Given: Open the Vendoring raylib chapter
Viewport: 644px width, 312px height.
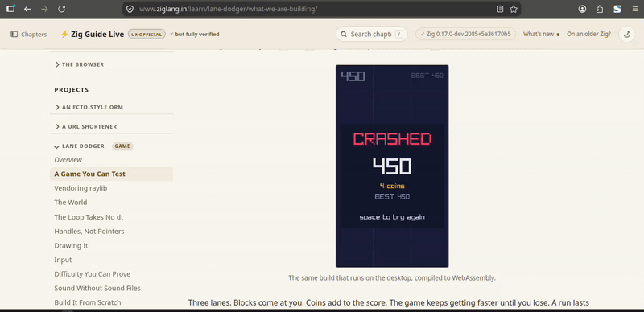Looking at the screenshot, I should coord(80,188).
